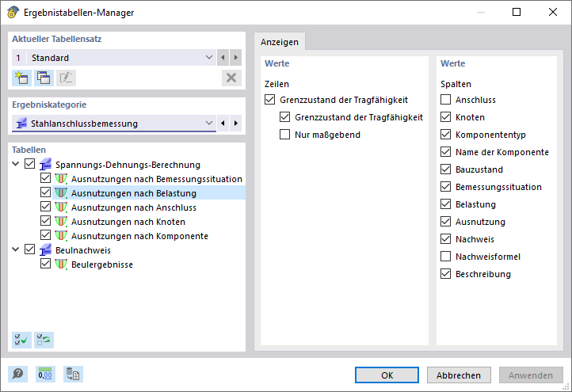Click the copy table set icon
Image resolution: width=572 pixels, height=392 pixels.
click(44, 78)
